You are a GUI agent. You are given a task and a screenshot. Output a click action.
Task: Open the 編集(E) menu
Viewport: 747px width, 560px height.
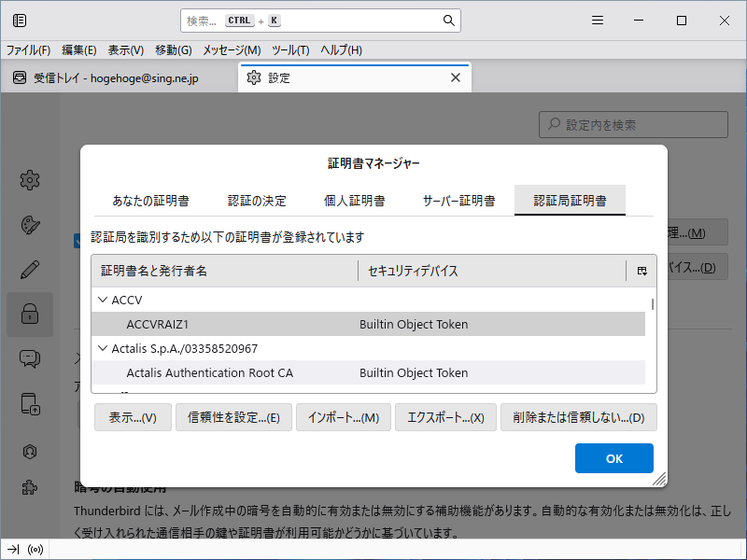tap(79, 50)
